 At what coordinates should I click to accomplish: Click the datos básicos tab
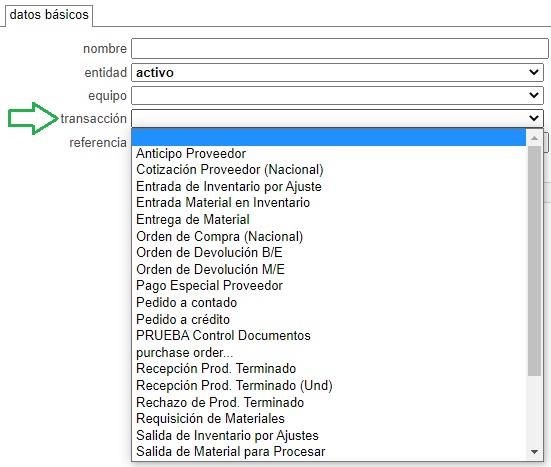(49, 15)
